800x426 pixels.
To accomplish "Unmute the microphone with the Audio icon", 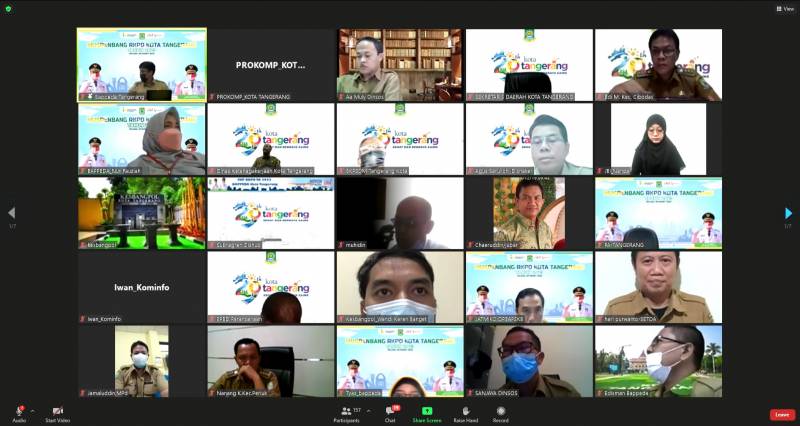I will (x=19, y=411).
